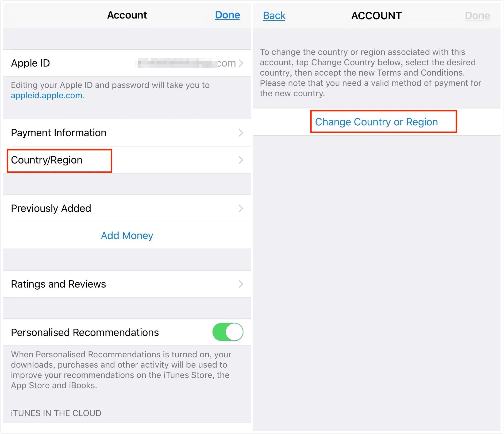Select the Country/Region row

pyautogui.click(x=47, y=160)
